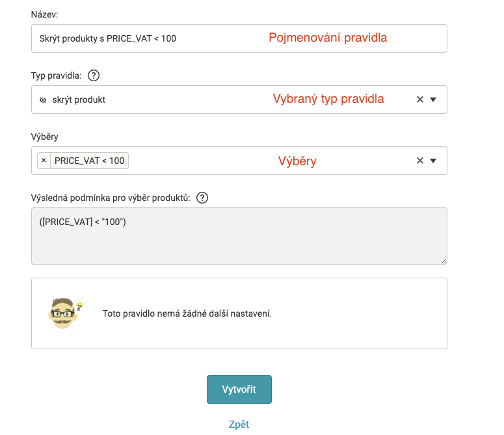
Task: Click the resize handle of the condition textarea
Action: coord(444,260)
